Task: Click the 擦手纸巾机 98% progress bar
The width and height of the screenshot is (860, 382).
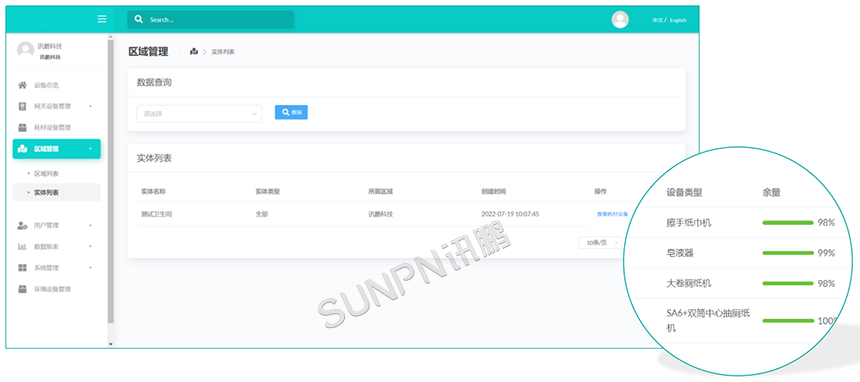Action: point(788,223)
